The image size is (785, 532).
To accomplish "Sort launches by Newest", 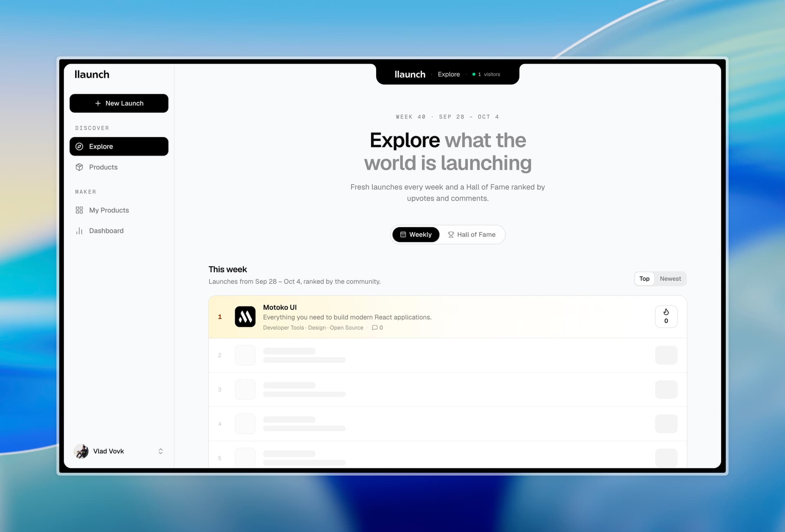I will click(x=671, y=279).
